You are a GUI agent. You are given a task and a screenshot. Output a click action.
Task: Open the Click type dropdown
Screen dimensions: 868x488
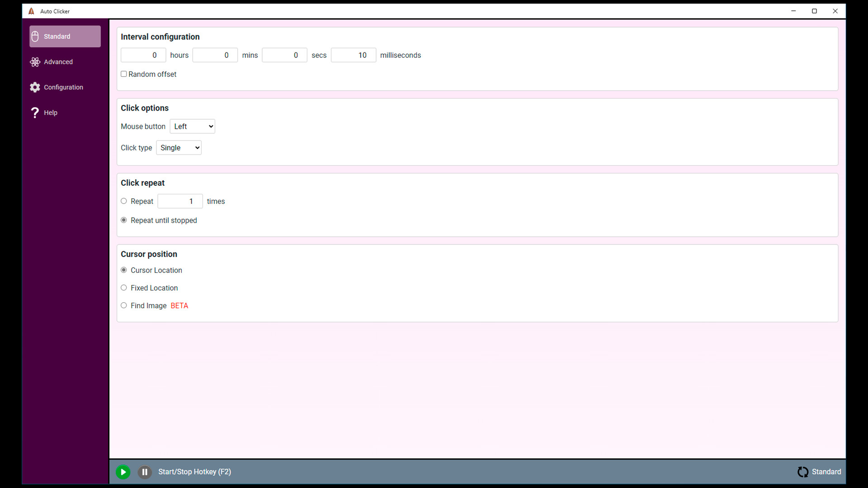click(179, 148)
